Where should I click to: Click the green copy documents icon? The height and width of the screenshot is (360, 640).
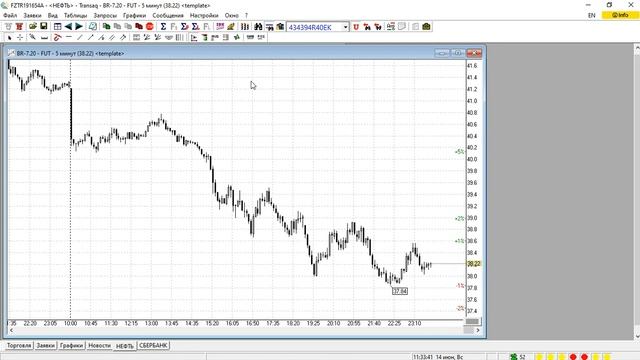[107, 27]
